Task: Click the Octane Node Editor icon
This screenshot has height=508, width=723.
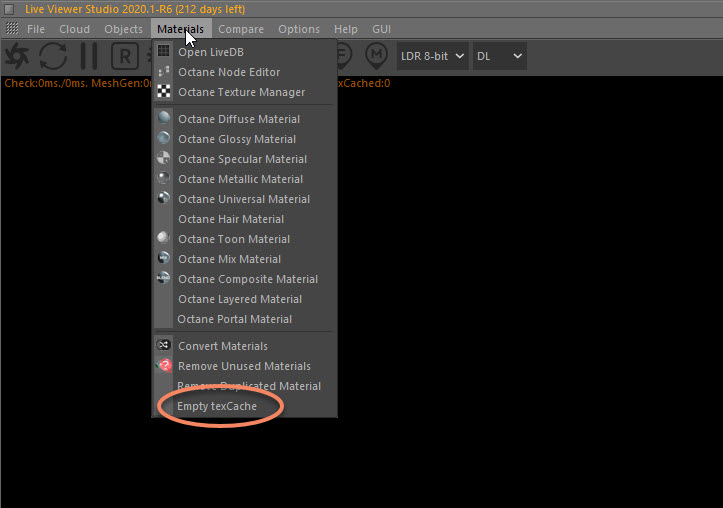Action: pos(164,71)
